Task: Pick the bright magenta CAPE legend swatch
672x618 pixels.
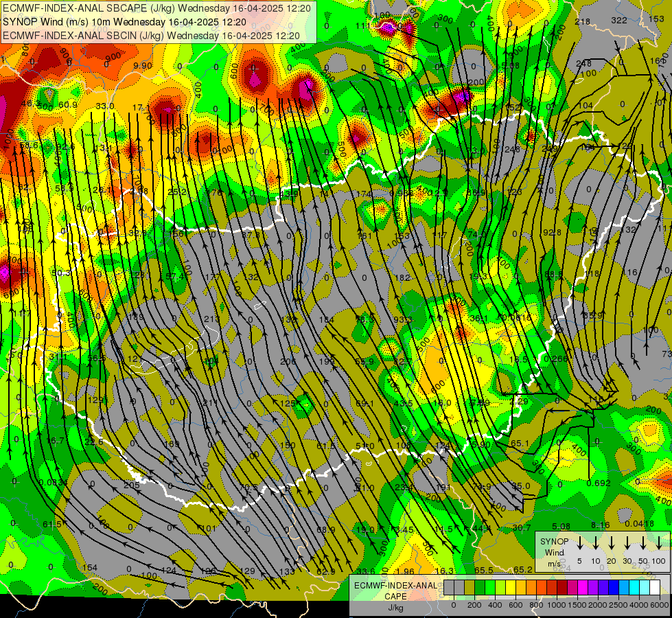Action: 583,587
